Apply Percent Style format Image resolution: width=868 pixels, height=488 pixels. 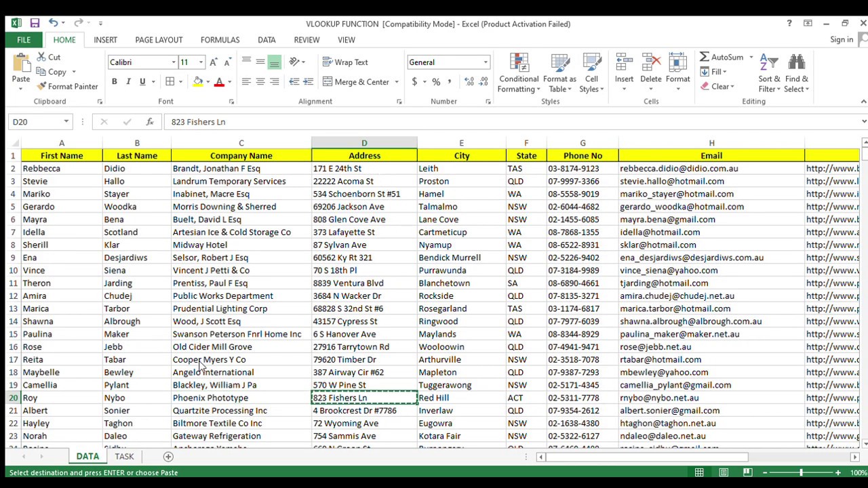436,82
